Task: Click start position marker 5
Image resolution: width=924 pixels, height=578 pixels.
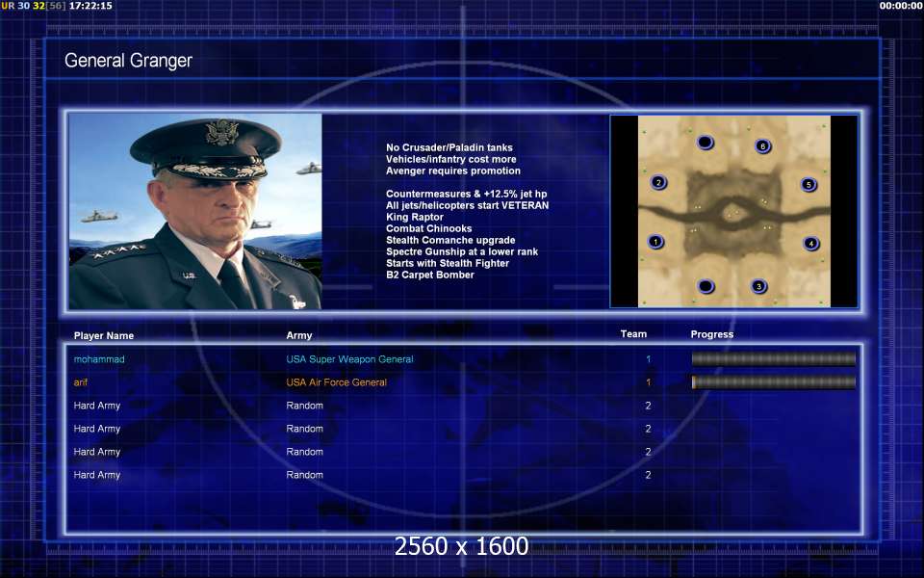Action: click(808, 184)
